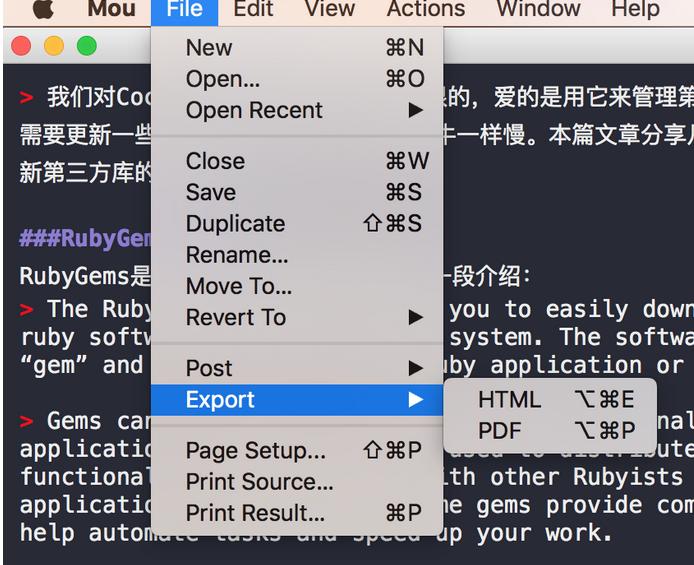Open the Mou application menu

(112, 9)
